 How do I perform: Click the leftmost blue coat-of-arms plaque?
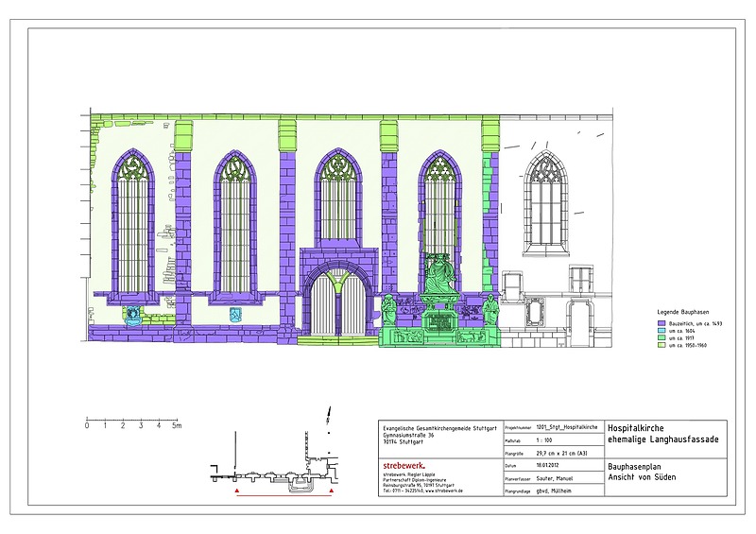click(134, 314)
